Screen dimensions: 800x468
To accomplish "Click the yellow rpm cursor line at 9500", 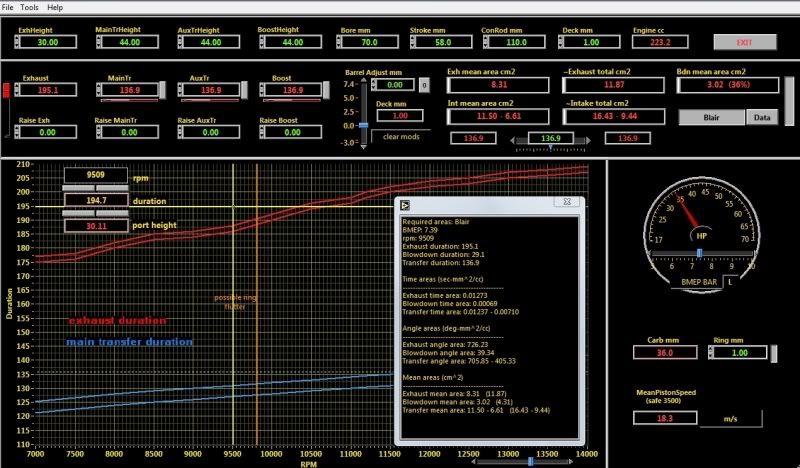I will [x=233, y=304].
